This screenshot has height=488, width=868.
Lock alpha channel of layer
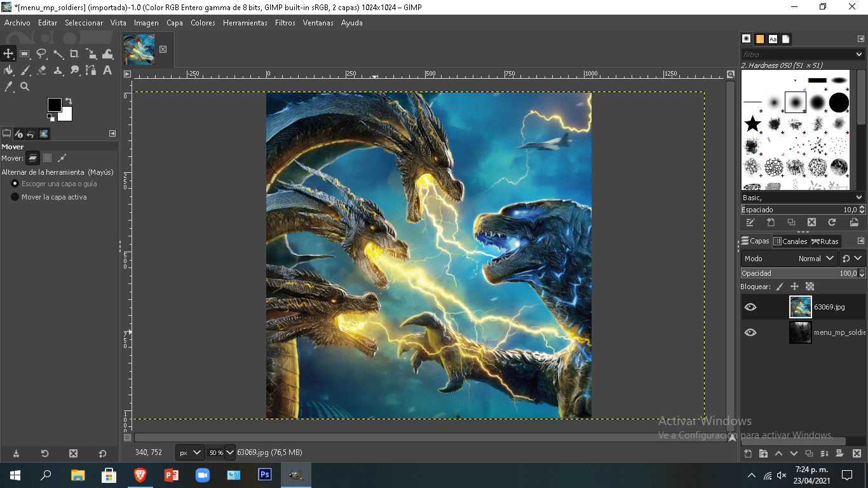[x=810, y=287]
